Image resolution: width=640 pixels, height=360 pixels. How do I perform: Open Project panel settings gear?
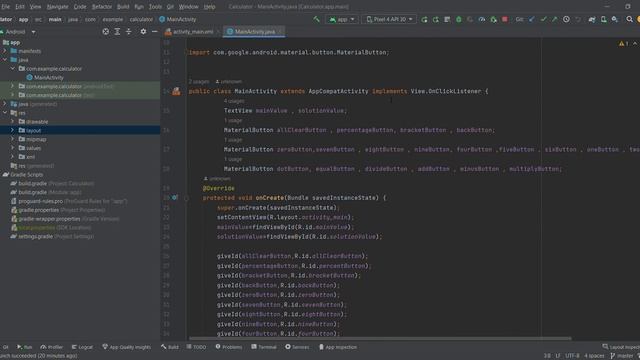click(x=143, y=31)
